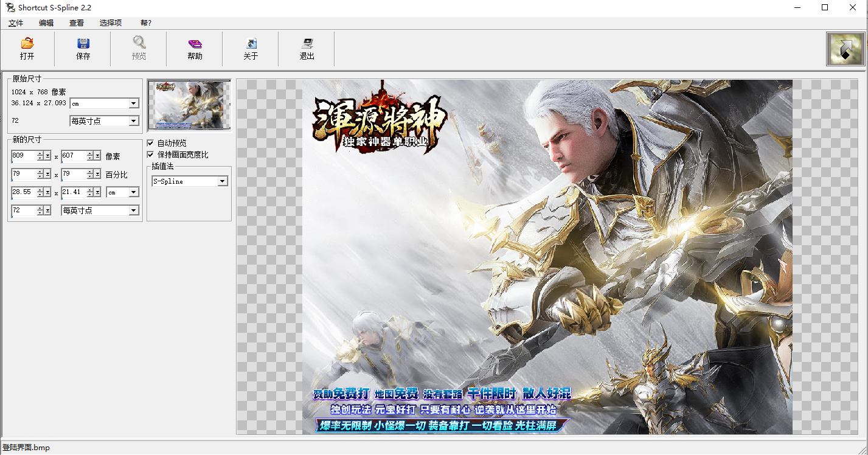Open the cm unit dropdown in 新的尺寸
The height and width of the screenshot is (455, 868).
[x=134, y=192]
